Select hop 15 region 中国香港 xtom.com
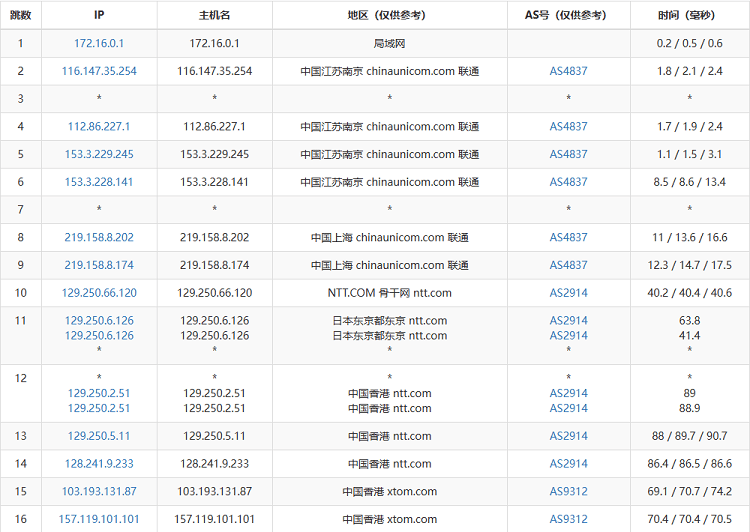Image resolution: width=750 pixels, height=532 pixels. [x=389, y=492]
